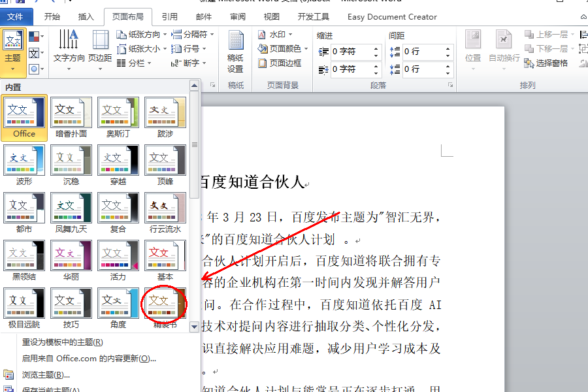The width and height of the screenshot is (588, 392).
Task: Click 下移一层 send backward button
Action: [549, 49]
